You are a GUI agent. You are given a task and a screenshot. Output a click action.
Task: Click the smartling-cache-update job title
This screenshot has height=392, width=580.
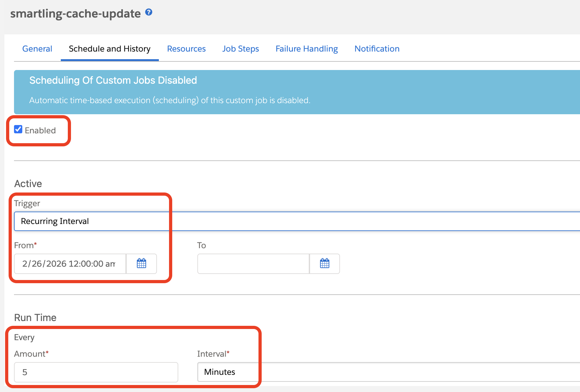click(75, 13)
